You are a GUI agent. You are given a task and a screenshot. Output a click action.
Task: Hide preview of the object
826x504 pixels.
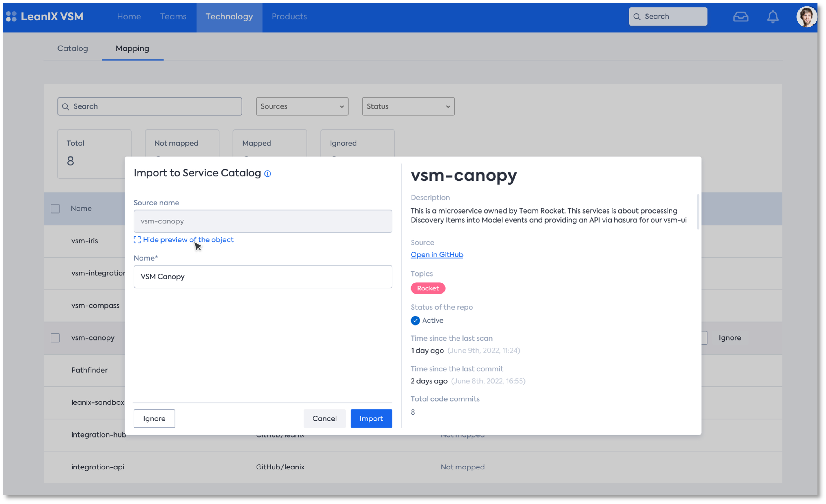point(188,240)
